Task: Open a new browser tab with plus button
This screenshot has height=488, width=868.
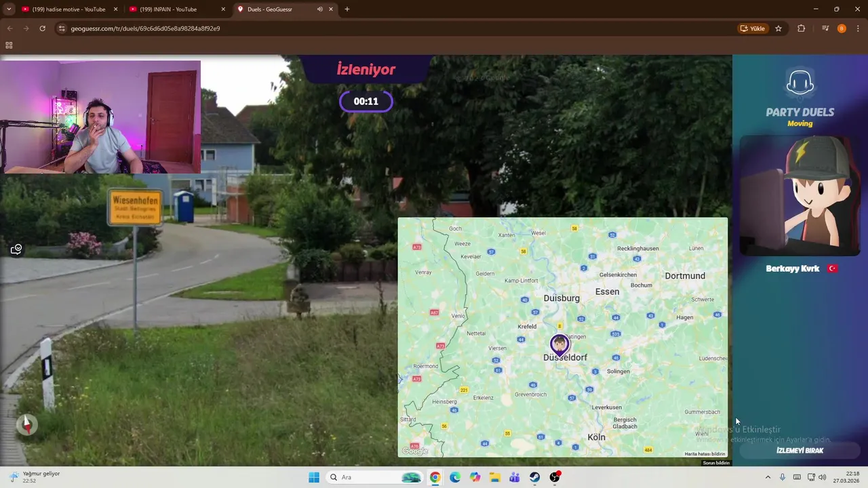Action: [x=347, y=9]
